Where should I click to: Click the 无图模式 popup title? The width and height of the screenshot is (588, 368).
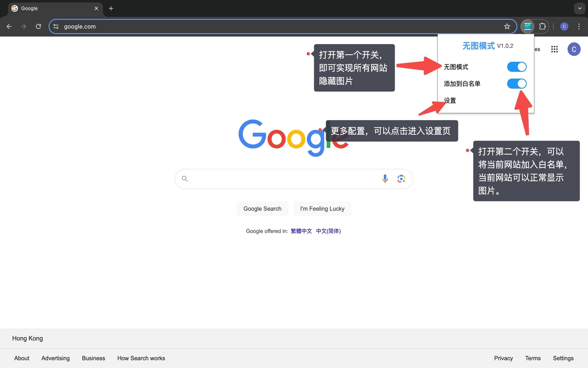tap(479, 46)
